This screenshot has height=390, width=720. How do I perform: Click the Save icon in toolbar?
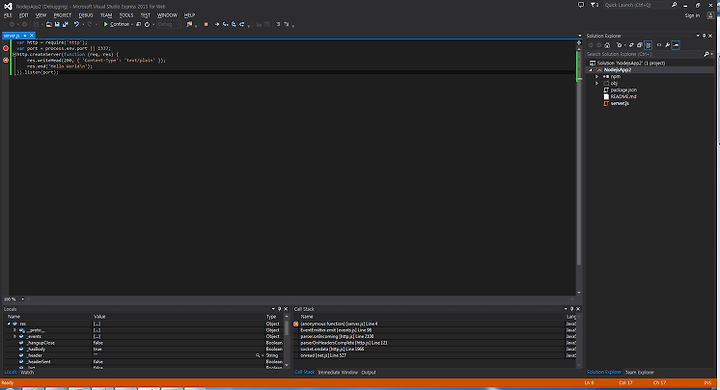[x=57, y=24]
